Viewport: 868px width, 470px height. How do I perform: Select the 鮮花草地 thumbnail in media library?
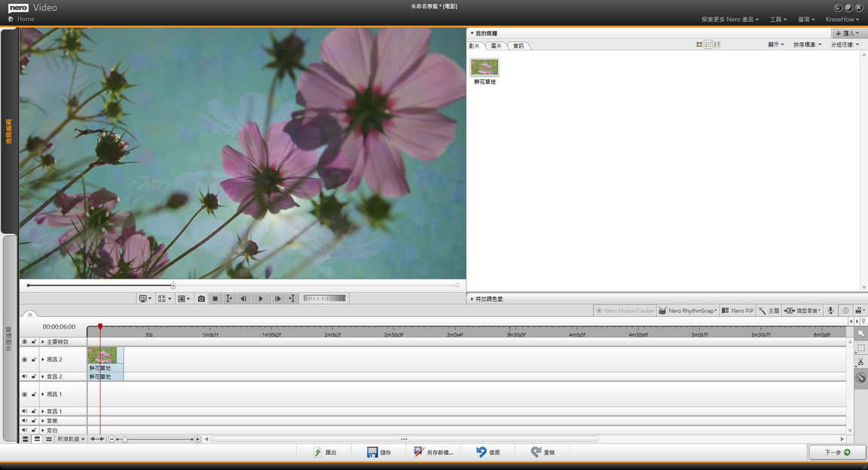tap(484, 68)
